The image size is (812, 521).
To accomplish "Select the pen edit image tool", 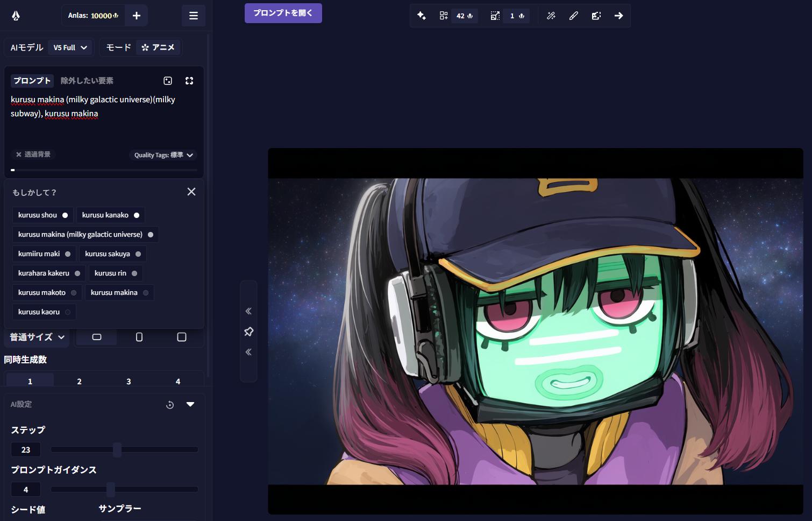I will 574,16.
